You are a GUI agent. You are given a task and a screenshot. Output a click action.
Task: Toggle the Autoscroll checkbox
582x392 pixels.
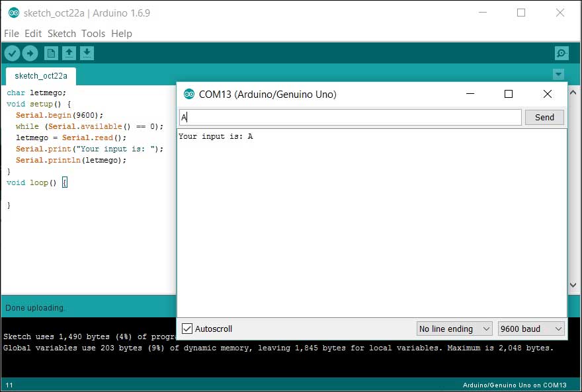(187, 329)
